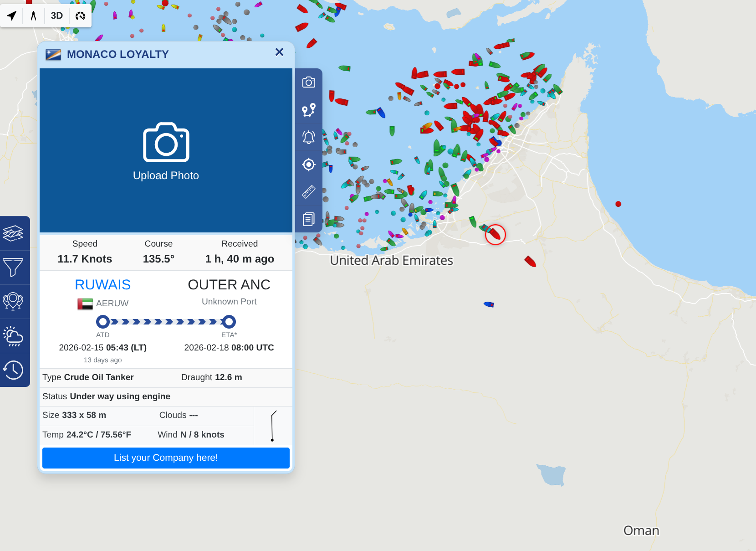Screen dimensions: 756x551
Task: Close the MONACO LOYALTY vessel panel
Action: click(280, 52)
